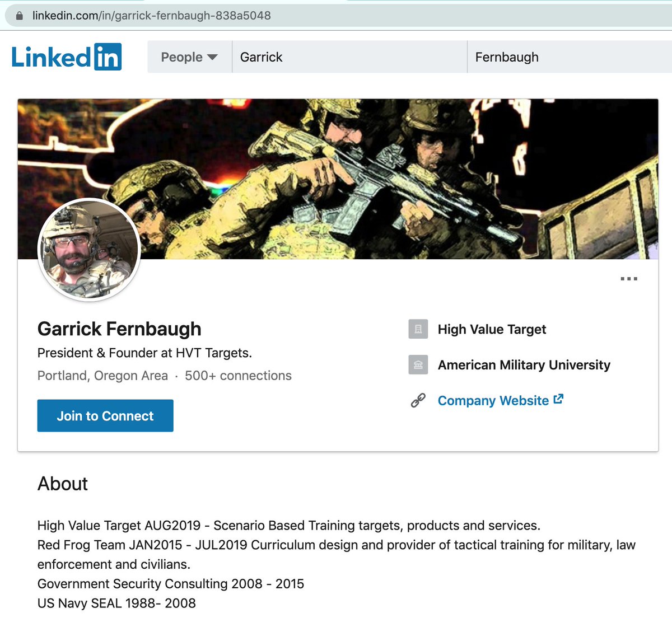Focus the last name field containing Fernbaugh

[570, 57]
